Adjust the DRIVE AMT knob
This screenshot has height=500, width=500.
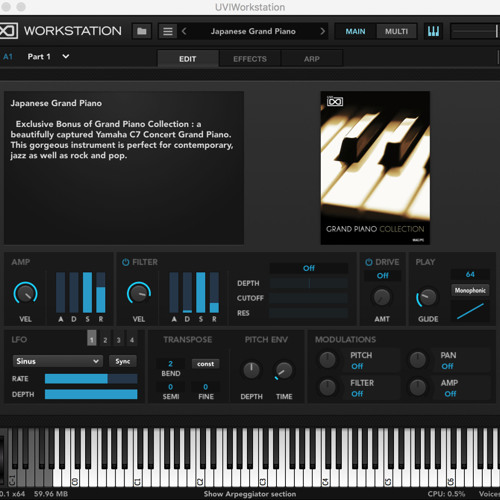tap(382, 297)
